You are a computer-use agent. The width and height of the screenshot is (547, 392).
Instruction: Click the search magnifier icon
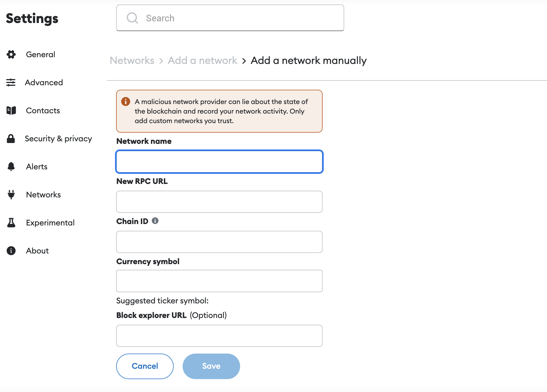coord(132,18)
